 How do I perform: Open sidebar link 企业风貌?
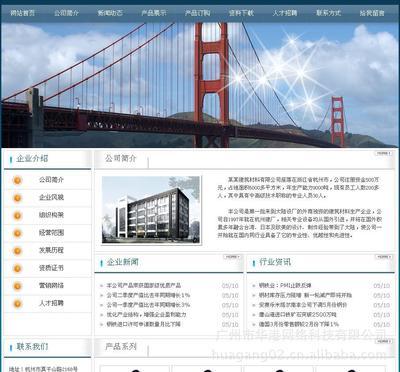click(51, 197)
